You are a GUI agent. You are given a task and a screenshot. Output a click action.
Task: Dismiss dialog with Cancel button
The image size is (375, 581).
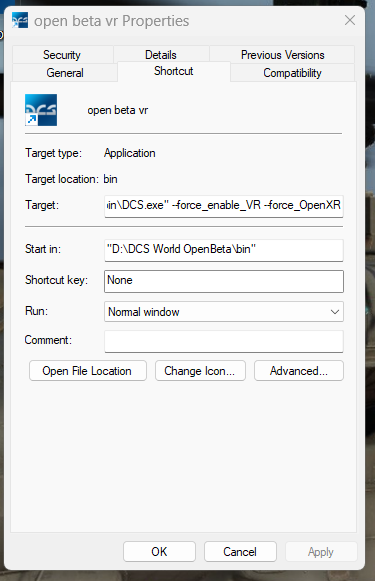240,551
